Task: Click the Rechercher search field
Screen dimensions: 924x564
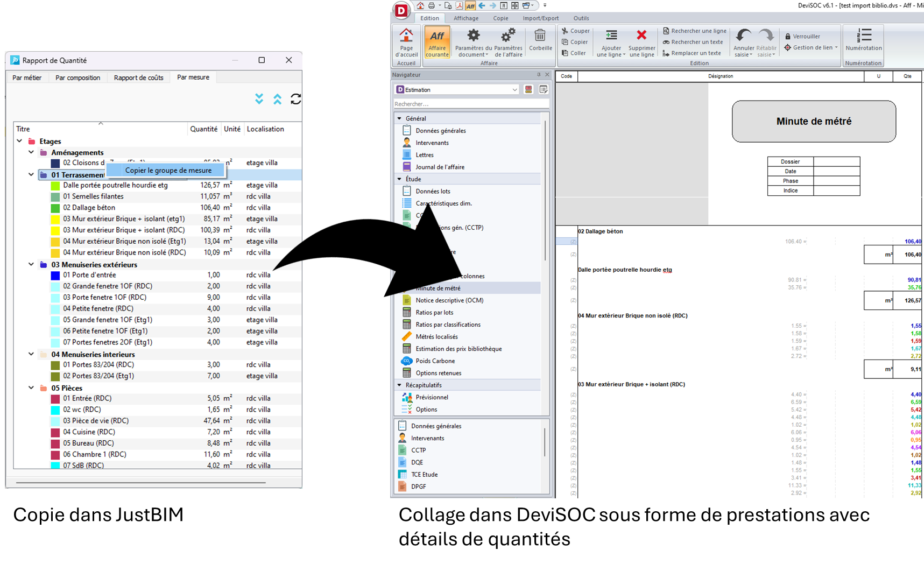Action: pyautogui.click(x=471, y=104)
